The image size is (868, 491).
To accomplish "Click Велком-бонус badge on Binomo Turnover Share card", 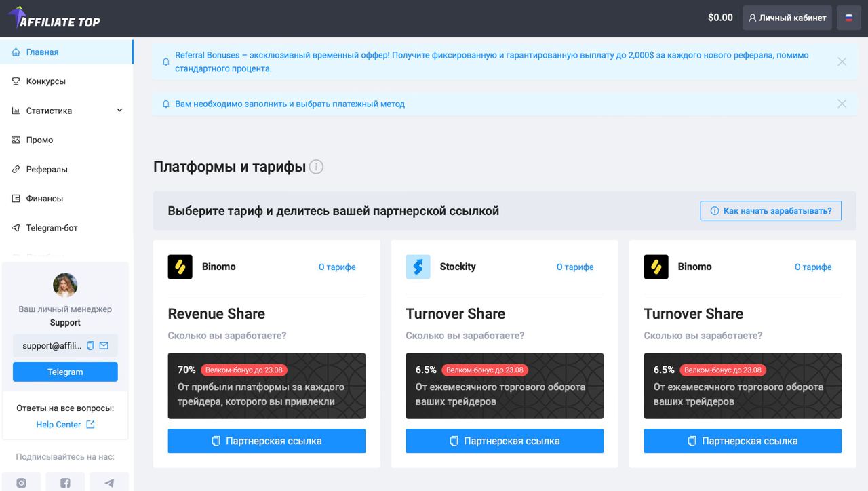I will (723, 370).
